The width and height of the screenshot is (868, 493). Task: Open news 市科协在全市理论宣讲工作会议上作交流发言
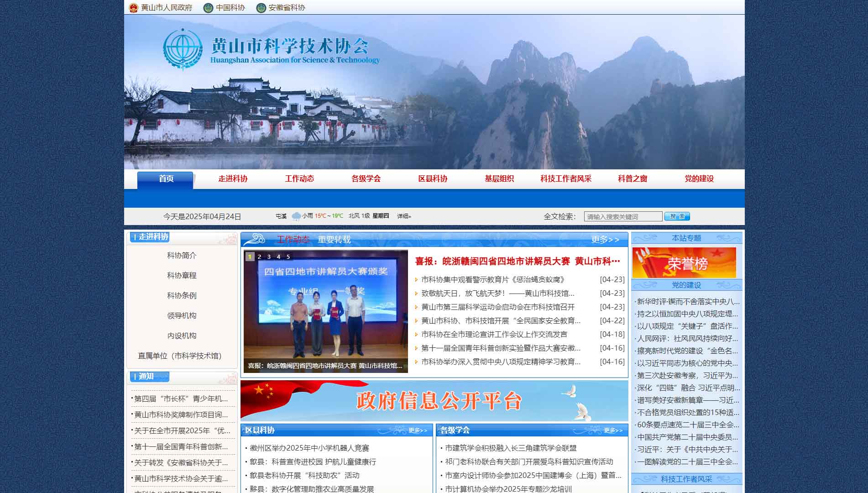point(494,334)
